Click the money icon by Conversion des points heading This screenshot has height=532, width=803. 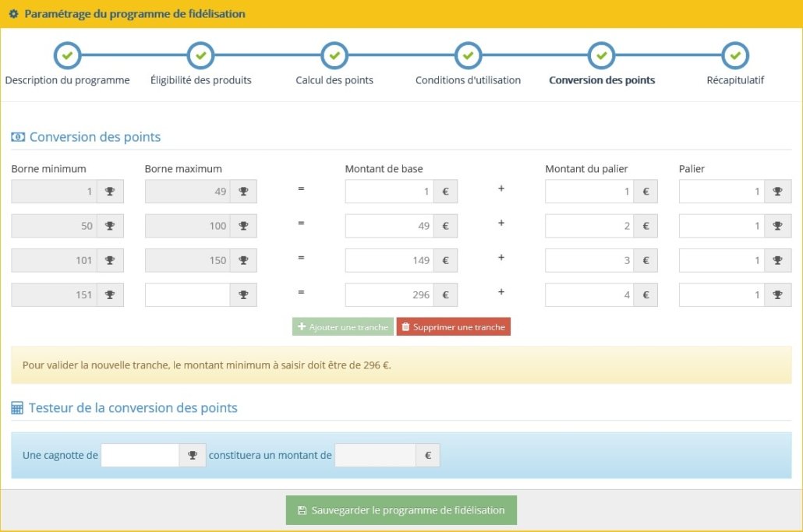point(17,137)
